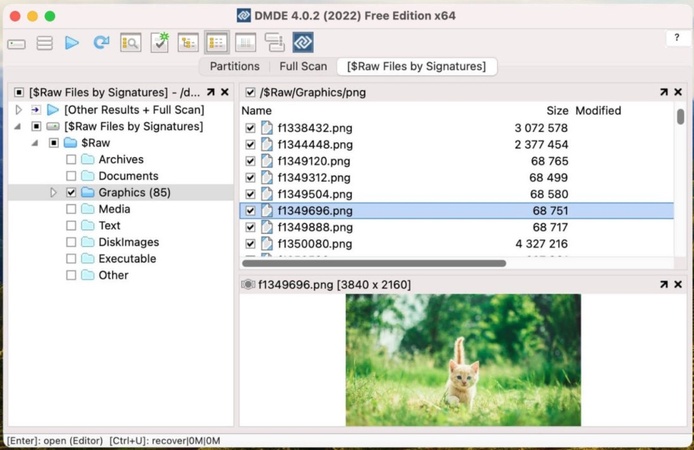Check the Archives folder checkbox

point(71,159)
